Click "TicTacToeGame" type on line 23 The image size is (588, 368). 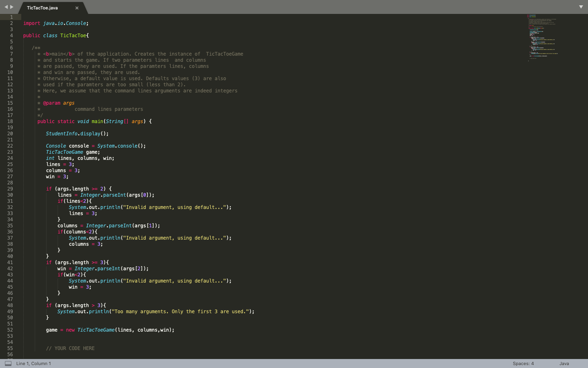point(65,152)
